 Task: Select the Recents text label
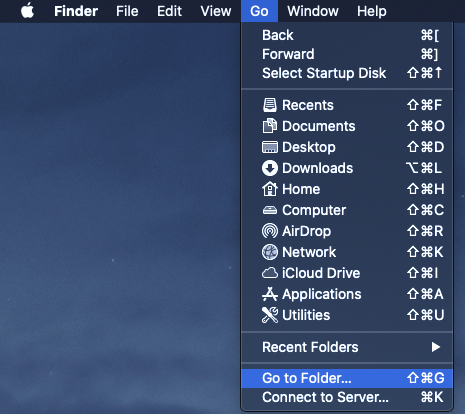coord(308,105)
